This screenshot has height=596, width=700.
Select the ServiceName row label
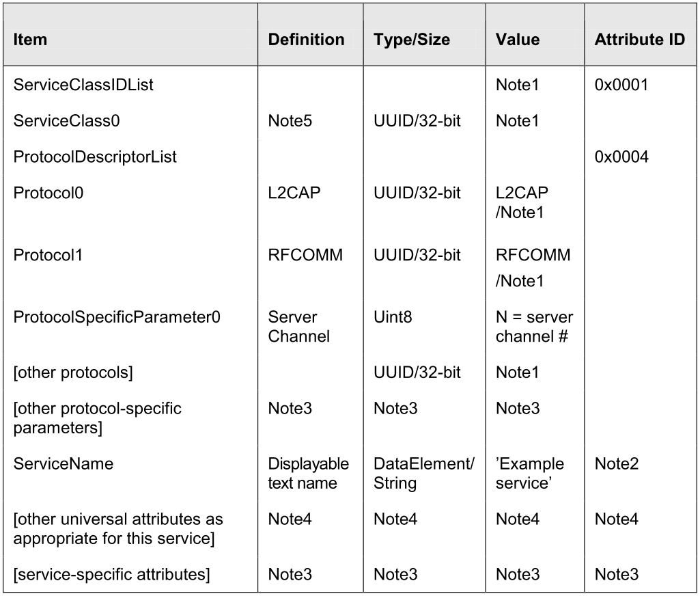point(64,464)
